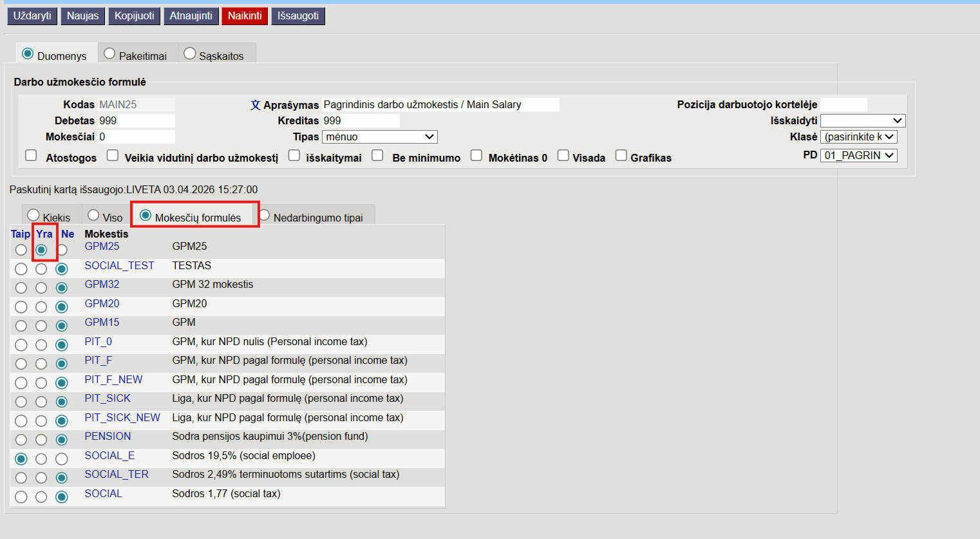Toggle the Grafikas checkbox
The width and height of the screenshot is (980, 539).
point(621,155)
